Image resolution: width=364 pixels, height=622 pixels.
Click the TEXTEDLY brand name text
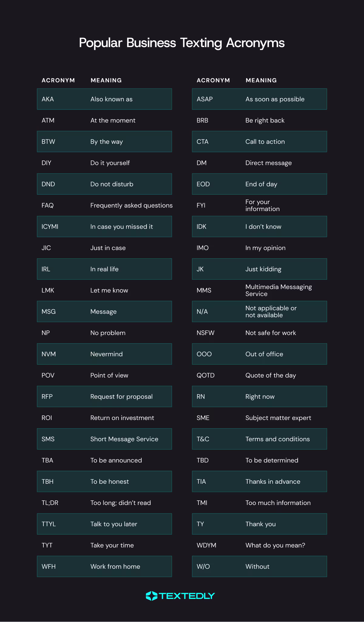tap(187, 596)
